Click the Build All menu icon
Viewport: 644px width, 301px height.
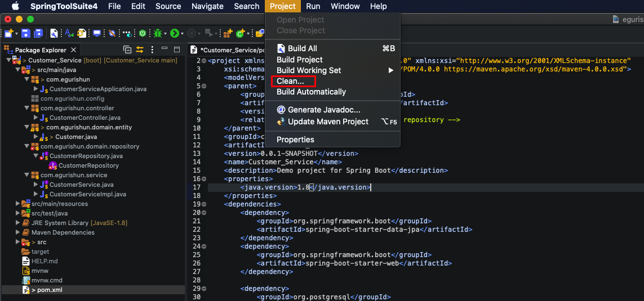[281, 48]
